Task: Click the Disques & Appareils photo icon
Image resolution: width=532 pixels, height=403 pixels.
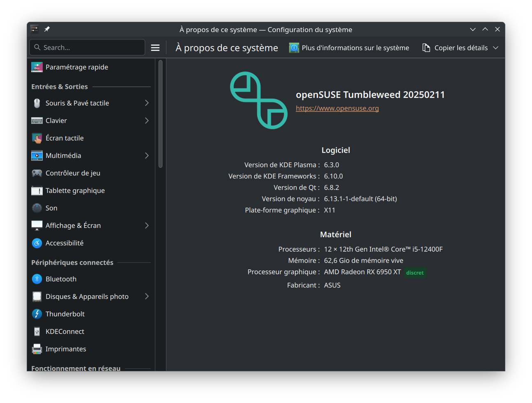Action: tap(37, 296)
